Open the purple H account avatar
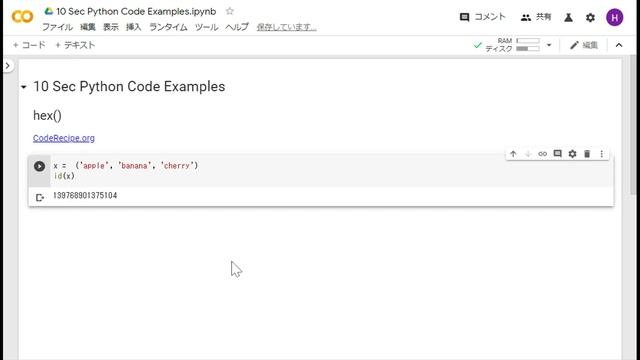 click(x=614, y=18)
